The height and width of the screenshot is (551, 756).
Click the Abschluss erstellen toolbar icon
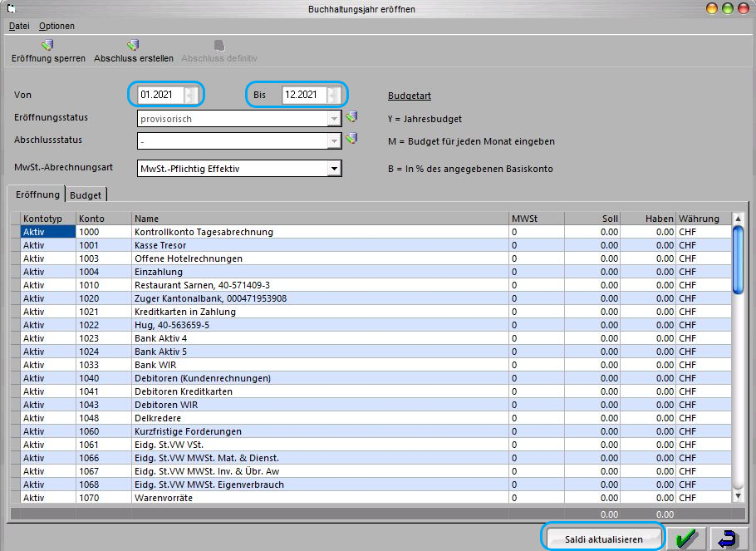coord(133,46)
